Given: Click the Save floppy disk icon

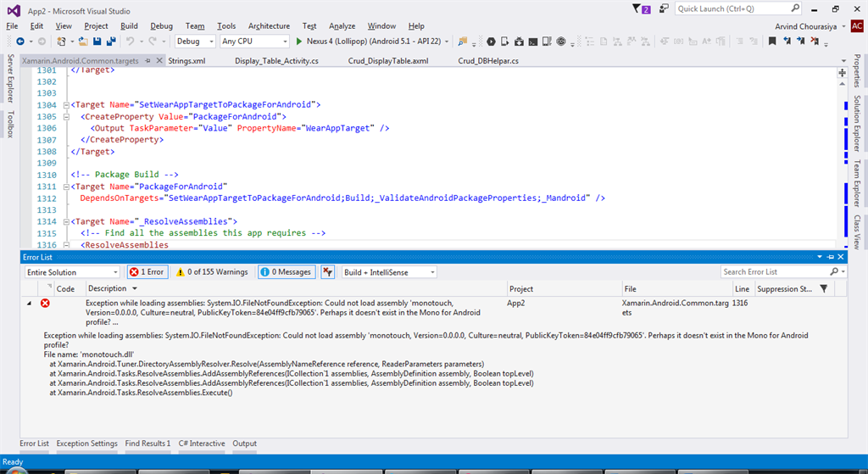Looking at the screenshot, I should pyautogui.click(x=97, y=42).
